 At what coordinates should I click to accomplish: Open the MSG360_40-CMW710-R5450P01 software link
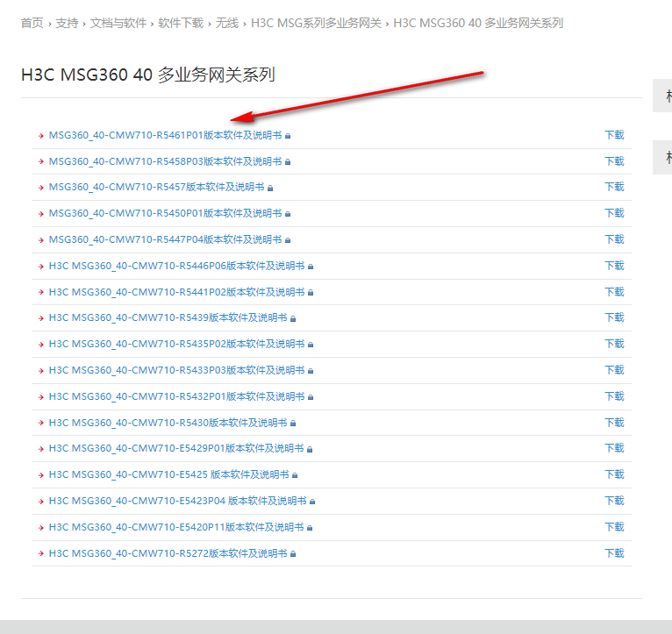[x=166, y=213]
